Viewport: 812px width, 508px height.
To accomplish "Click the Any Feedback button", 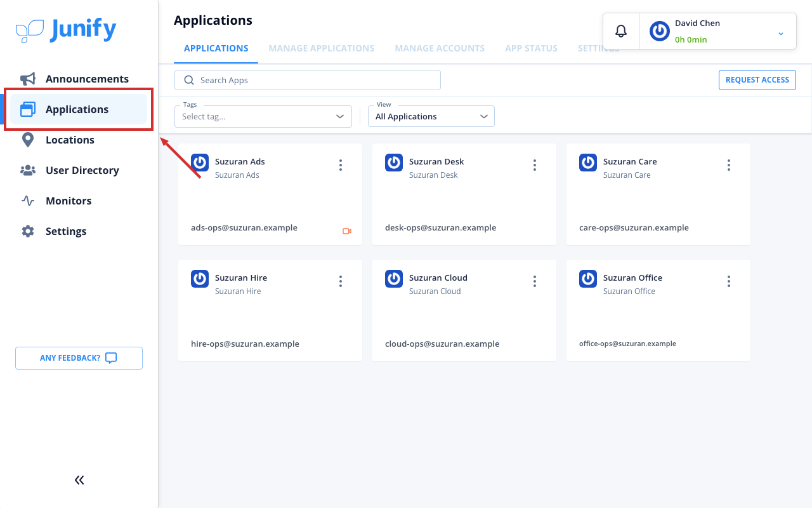I will pyautogui.click(x=79, y=358).
